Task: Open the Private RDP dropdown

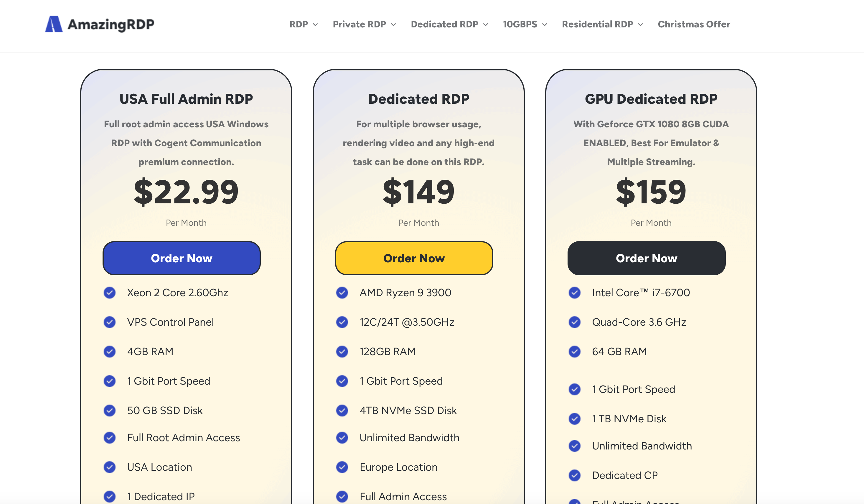Action: click(364, 24)
